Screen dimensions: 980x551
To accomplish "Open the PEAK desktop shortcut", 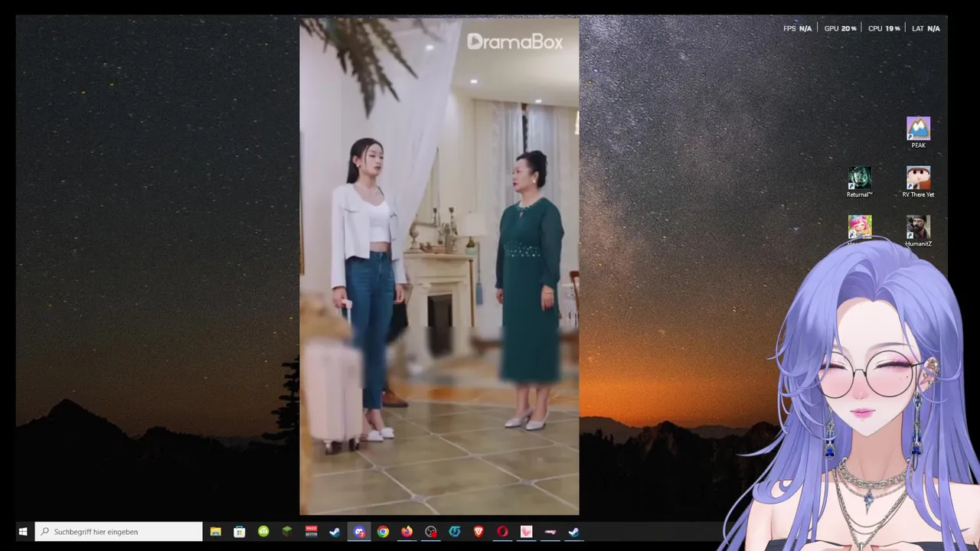I will point(918,132).
